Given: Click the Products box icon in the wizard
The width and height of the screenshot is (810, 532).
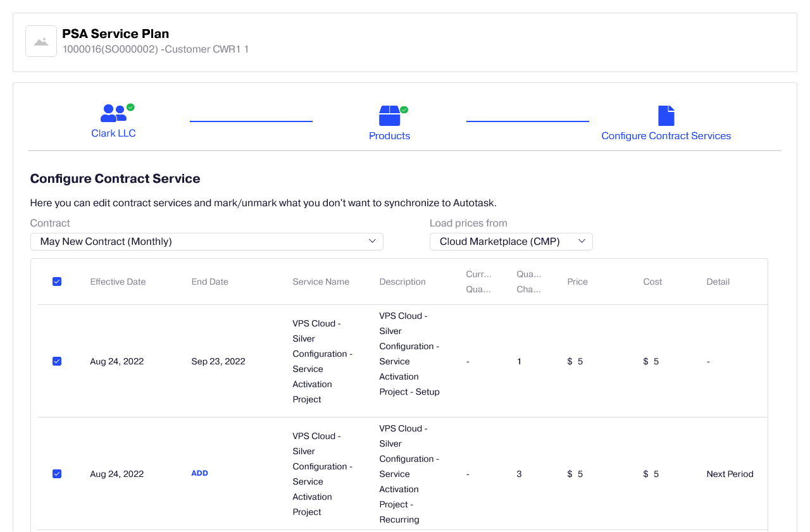Looking at the screenshot, I should click(389, 114).
